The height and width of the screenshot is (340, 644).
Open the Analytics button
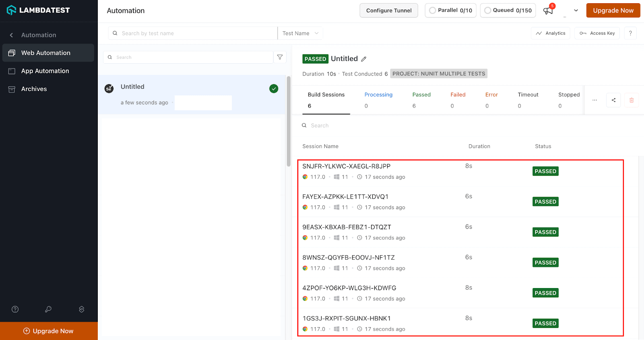click(551, 33)
